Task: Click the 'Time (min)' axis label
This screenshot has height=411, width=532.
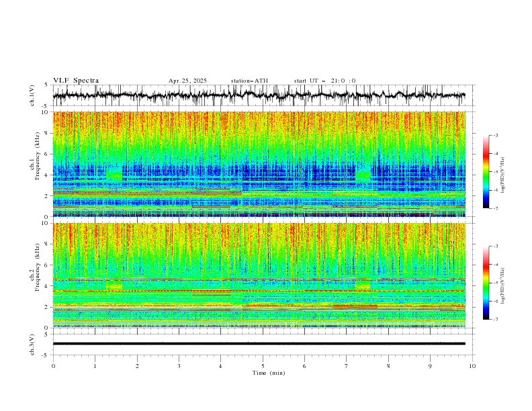Action: click(x=269, y=373)
